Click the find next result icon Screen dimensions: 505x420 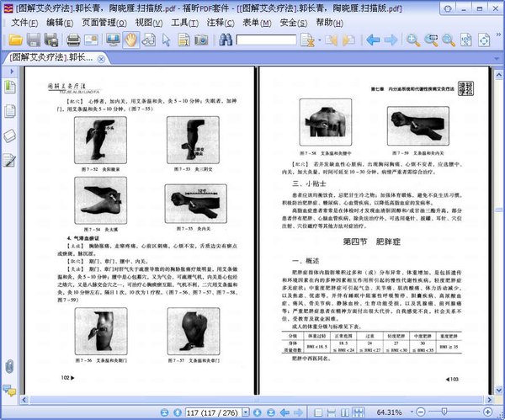[348, 40]
